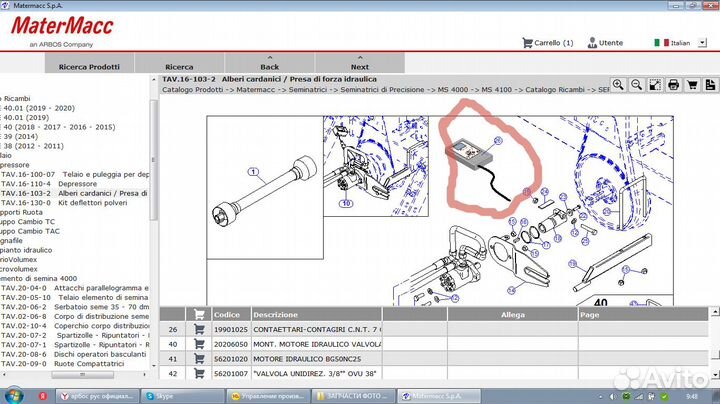
Task: Go Back to previous table
Action: (269, 67)
